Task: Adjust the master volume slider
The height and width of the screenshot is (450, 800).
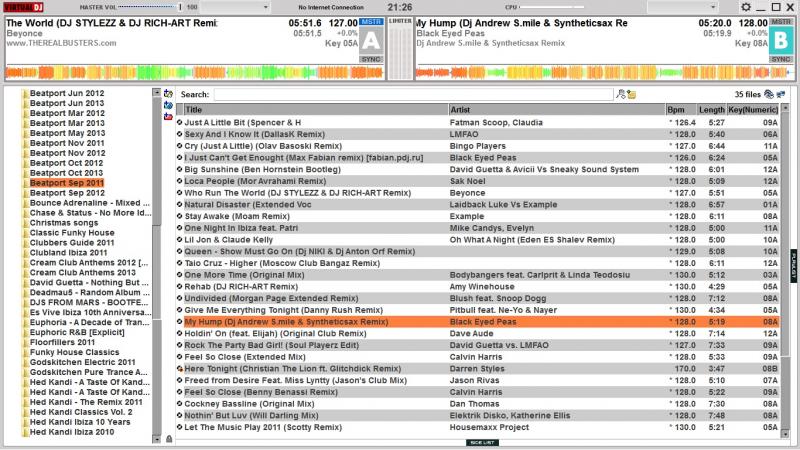Action: pyautogui.click(x=148, y=7)
